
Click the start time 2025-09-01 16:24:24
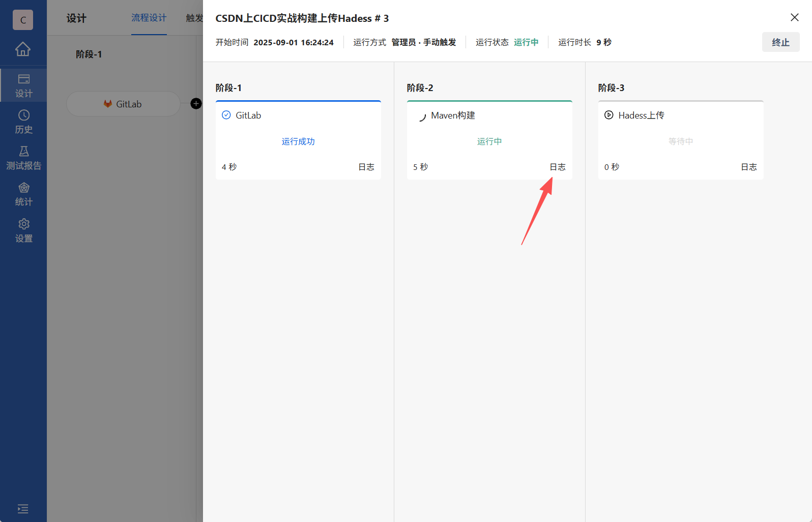coord(294,42)
